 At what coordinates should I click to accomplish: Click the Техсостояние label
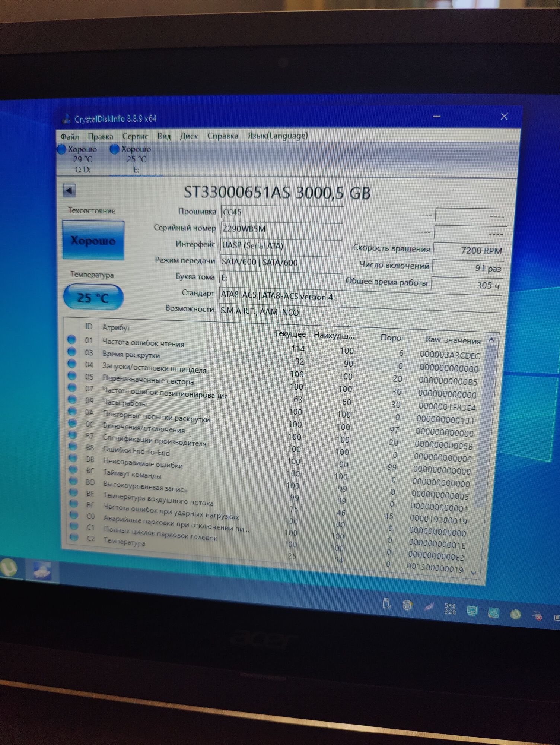(x=92, y=211)
